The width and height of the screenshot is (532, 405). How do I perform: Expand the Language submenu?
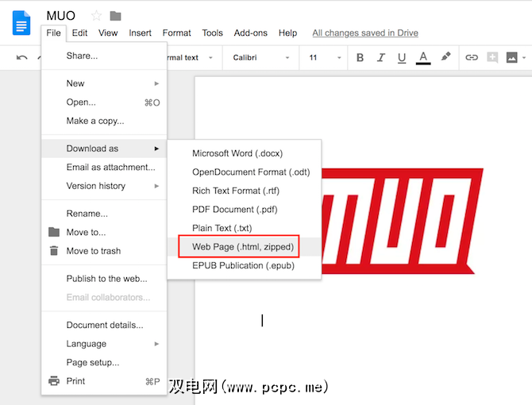click(104, 344)
